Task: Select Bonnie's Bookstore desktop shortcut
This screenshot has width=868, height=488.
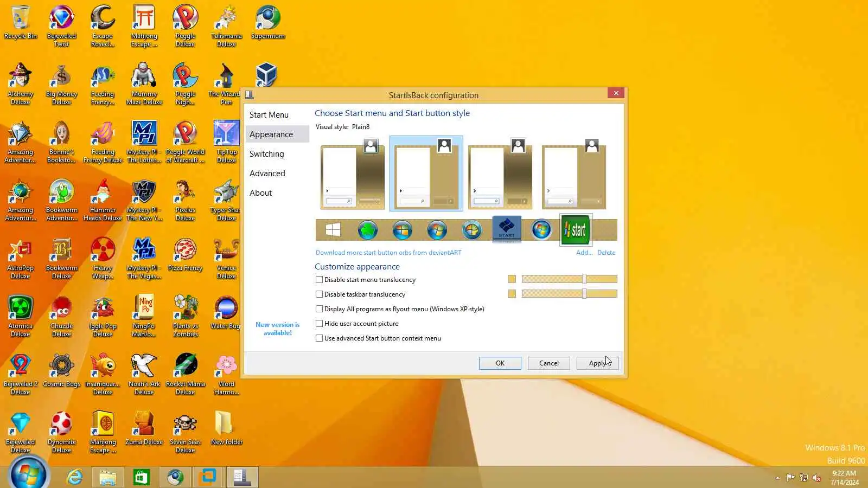Action: click(x=62, y=142)
